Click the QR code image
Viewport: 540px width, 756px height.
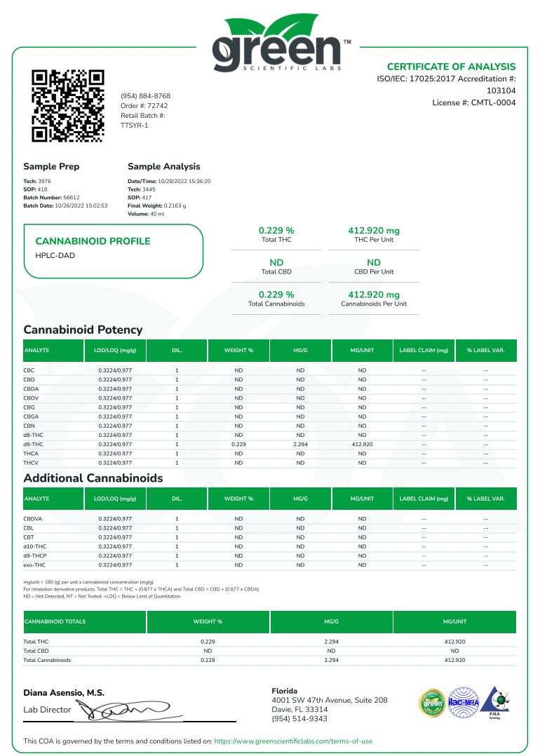[68, 106]
